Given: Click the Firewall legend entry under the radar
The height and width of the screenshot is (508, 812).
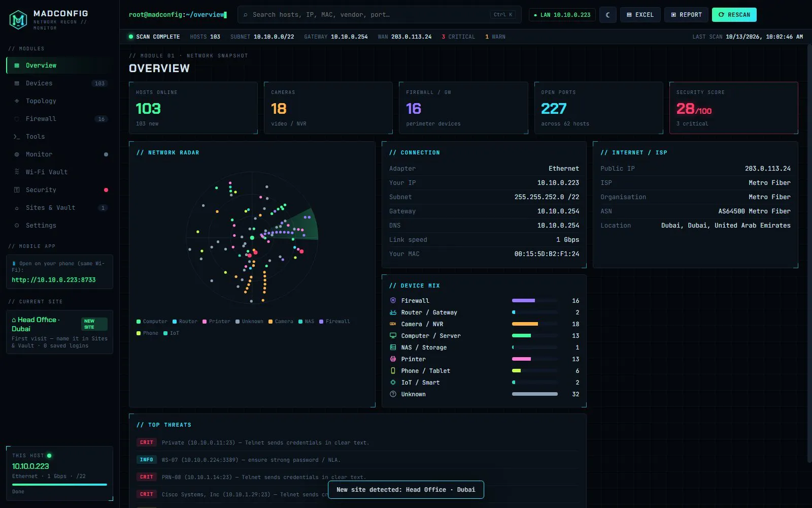Looking at the screenshot, I should tap(334, 322).
